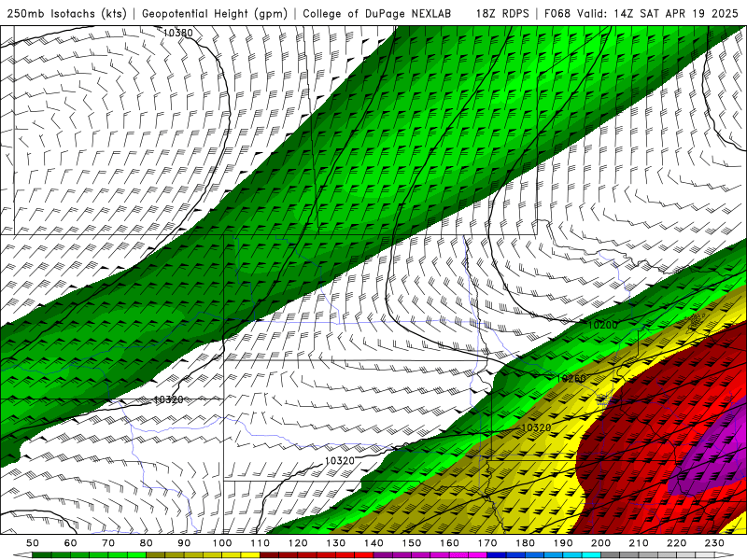Click the 210 value on the colorbar scale
Screen dimensions: 747x560
pos(640,543)
